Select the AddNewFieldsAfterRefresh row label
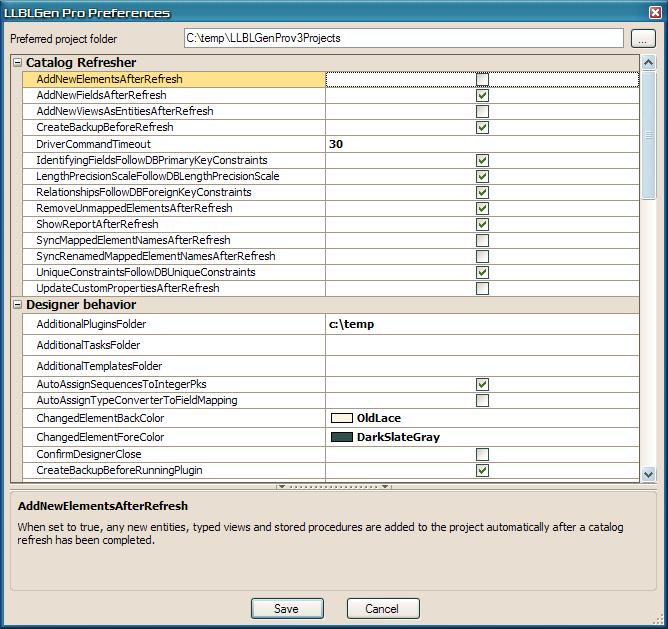 101,95
